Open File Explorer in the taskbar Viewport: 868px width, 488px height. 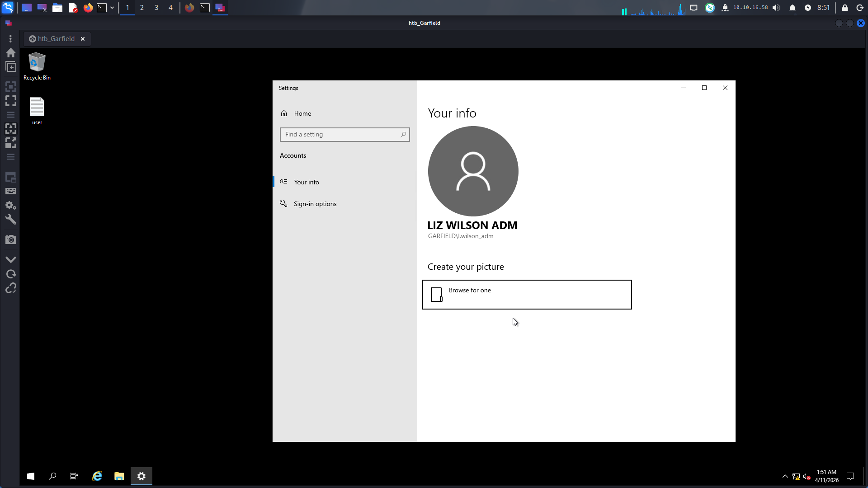coord(119,476)
